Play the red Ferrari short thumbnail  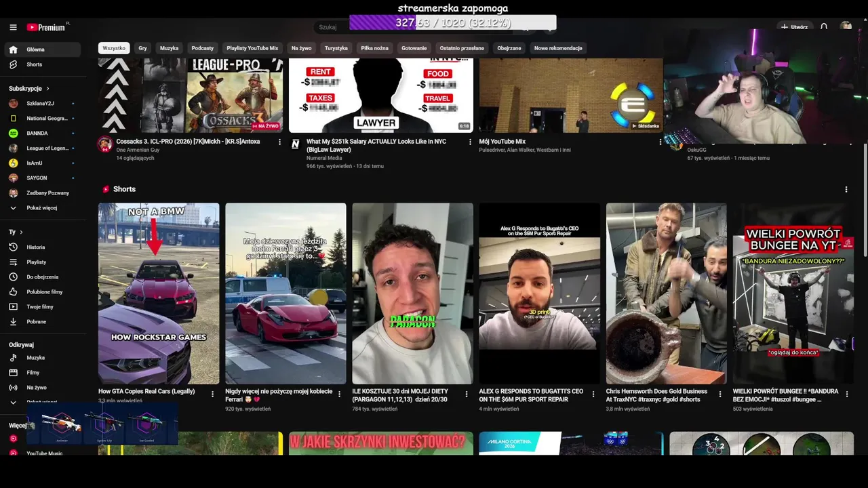click(285, 293)
